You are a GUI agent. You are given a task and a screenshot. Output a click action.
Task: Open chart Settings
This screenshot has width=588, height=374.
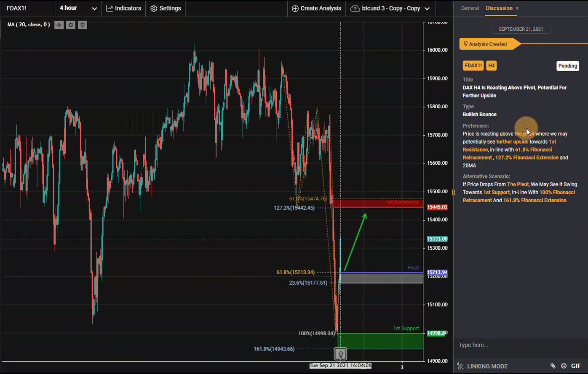tap(166, 8)
